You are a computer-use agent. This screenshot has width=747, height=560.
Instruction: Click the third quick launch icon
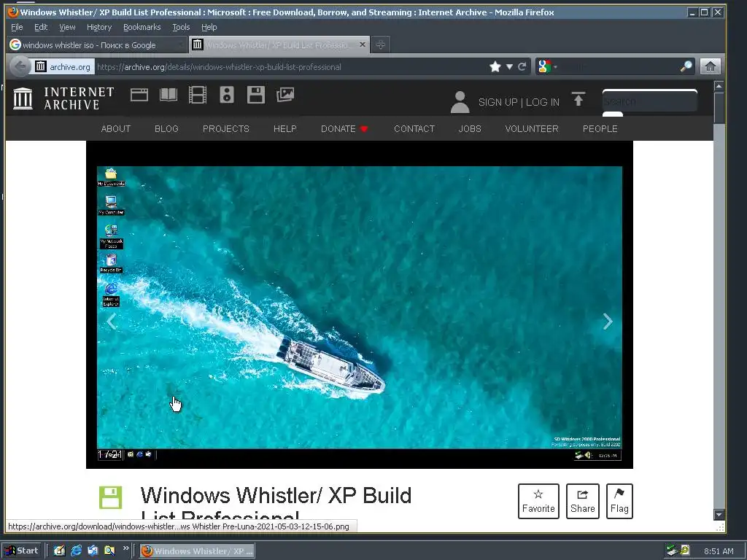93,551
